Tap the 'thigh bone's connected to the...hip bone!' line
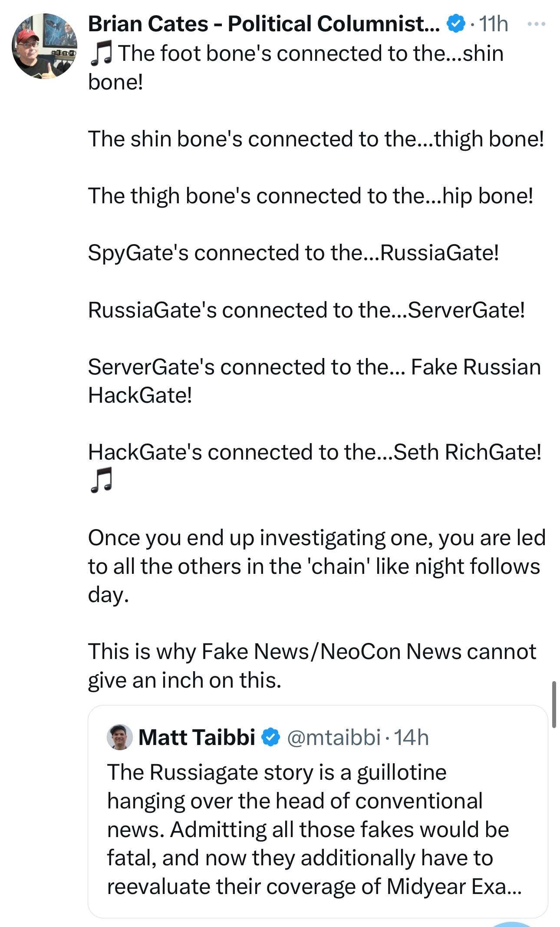 310,196
